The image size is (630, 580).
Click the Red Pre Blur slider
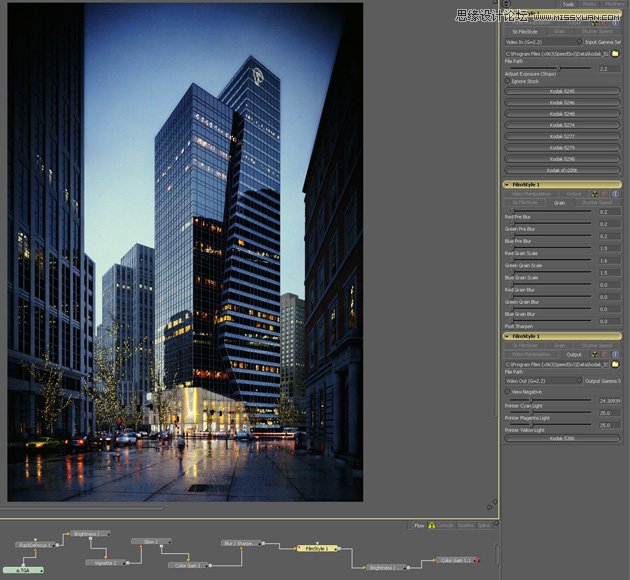tap(550, 211)
